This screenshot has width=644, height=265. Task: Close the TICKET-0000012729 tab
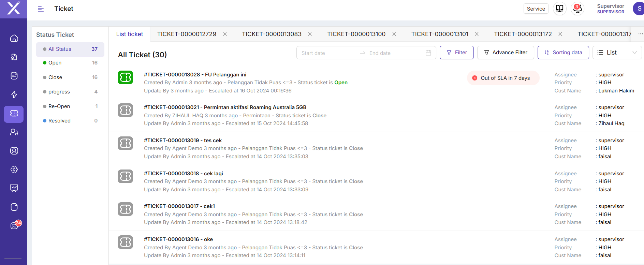coord(225,34)
